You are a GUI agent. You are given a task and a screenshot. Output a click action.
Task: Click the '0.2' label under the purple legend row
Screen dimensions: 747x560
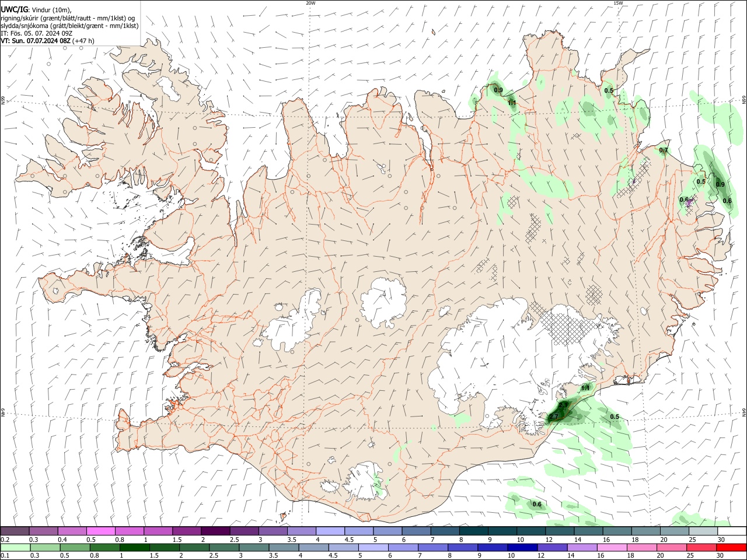tap(5, 540)
